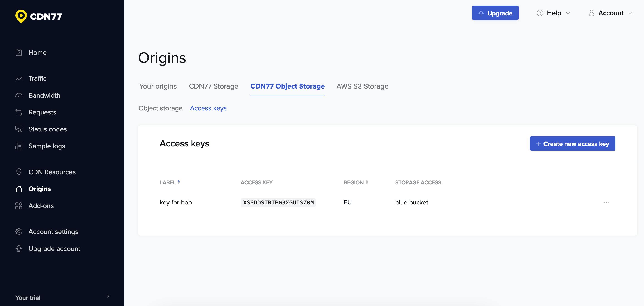Click the Traffic chart icon
644x306 pixels.
pyautogui.click(x=19, y=78)
